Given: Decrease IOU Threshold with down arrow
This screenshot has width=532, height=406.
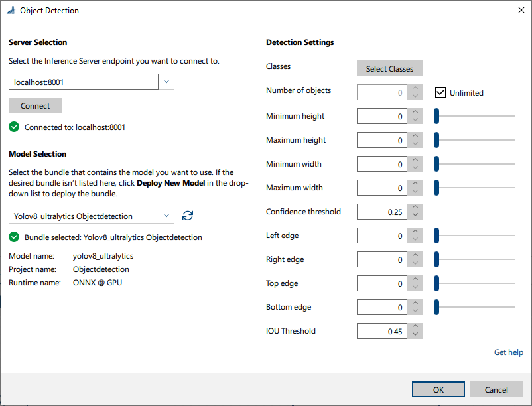Looking at the screenshot, I should point(415,335).
